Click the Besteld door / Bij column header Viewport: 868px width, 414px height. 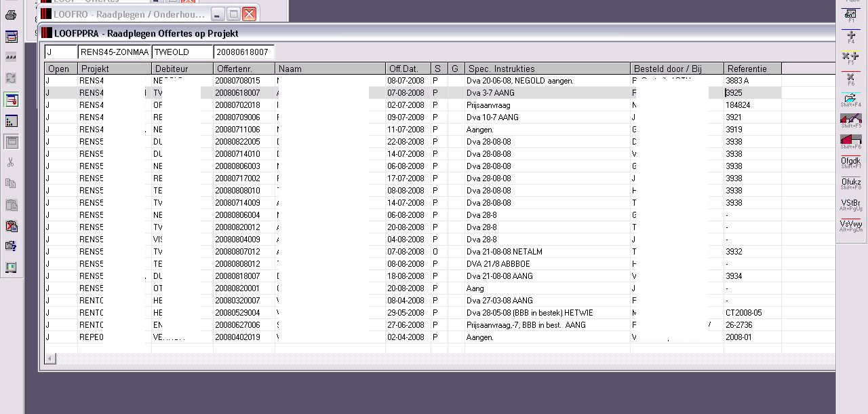(677, 69)
